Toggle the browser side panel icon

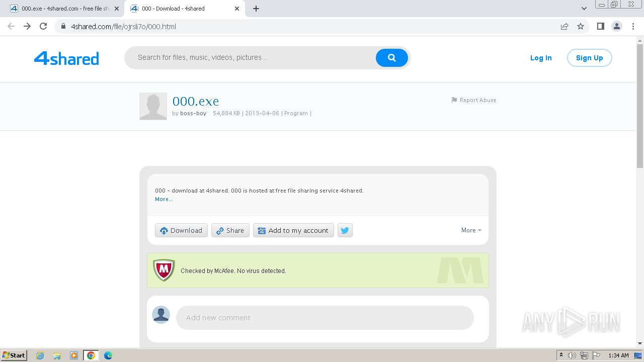pos(600,26)
